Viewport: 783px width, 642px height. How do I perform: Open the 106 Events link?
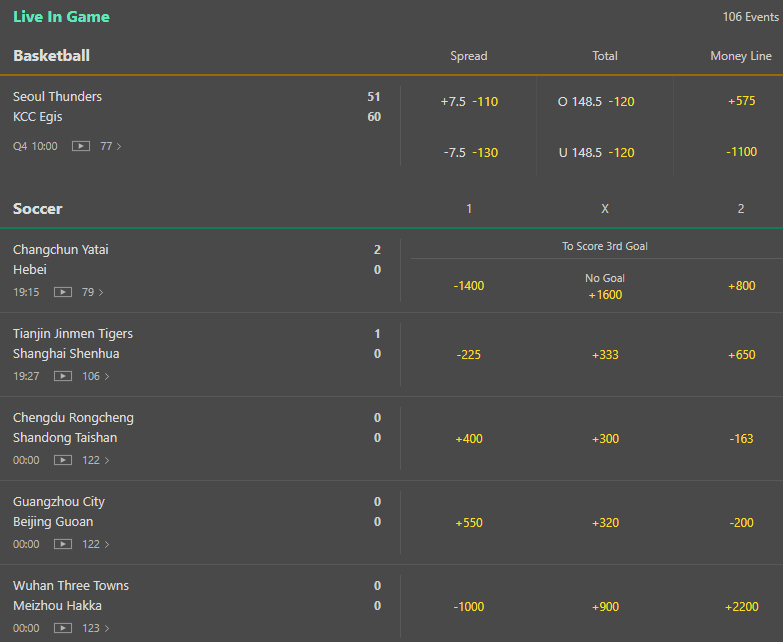point(751,17)
